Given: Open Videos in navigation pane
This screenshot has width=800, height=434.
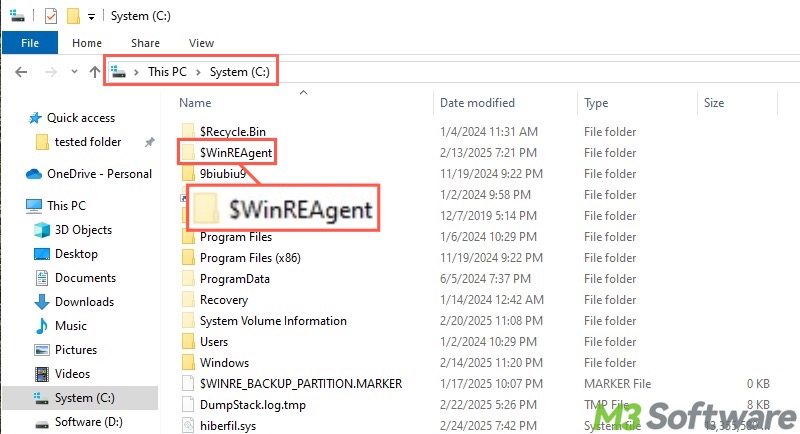Looking at the screenshot, I should (x=72, y=374).
